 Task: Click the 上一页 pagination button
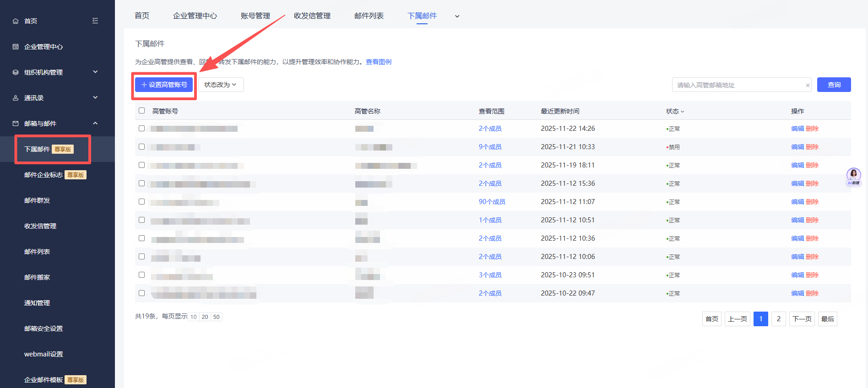coord(738,319)
